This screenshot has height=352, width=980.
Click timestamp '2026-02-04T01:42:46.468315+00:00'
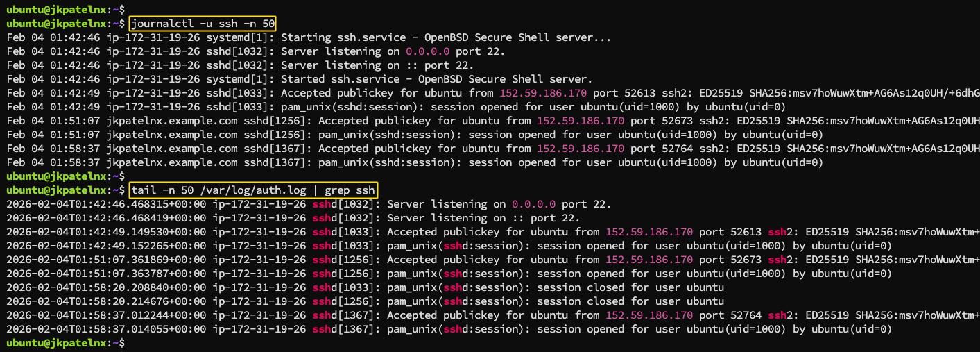click(x=106, y=204)
